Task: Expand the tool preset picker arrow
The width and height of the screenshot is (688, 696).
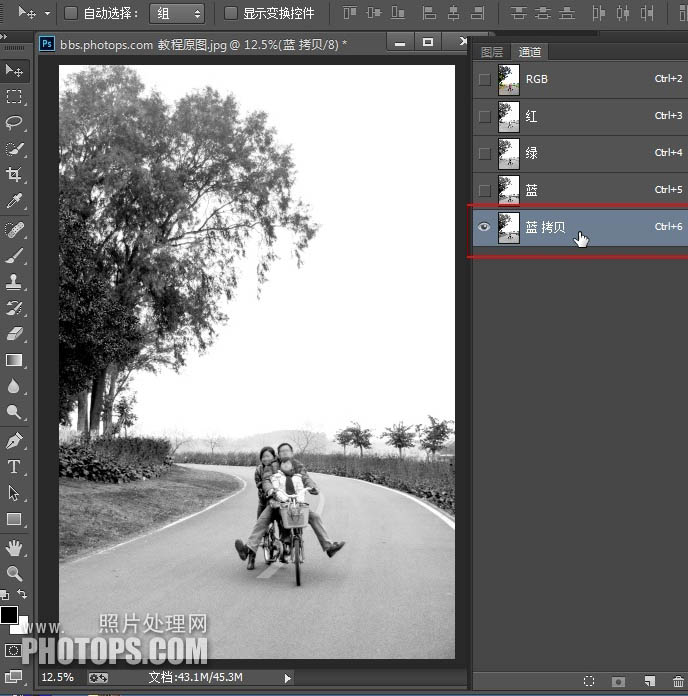Action: click(47, 13)
